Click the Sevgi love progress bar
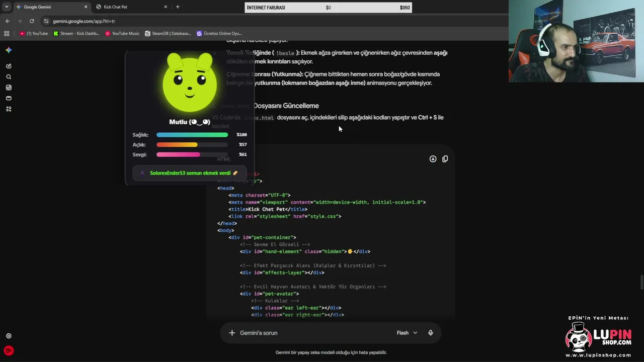 tap(192, 155)
